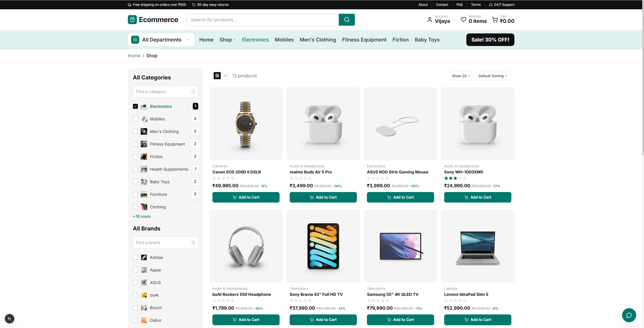Go to the Home nav item

pyautogui.click(x=206, y=40)
